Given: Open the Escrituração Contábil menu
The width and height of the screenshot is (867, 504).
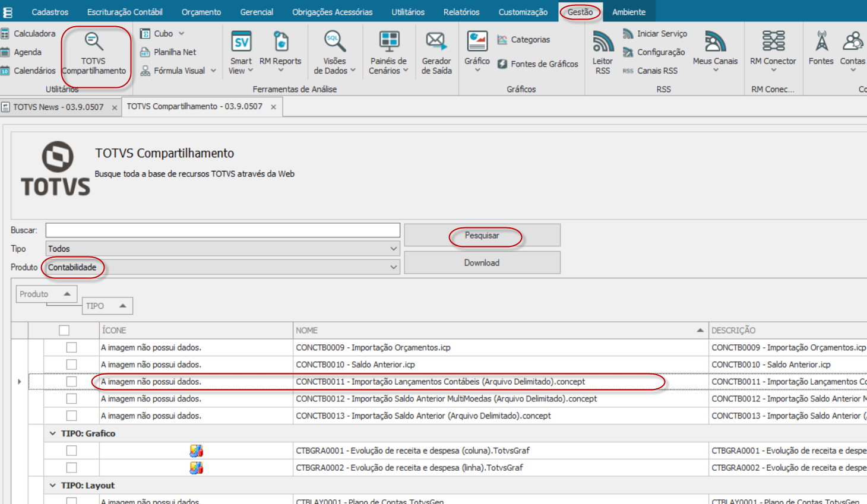Looking at the screenshot, I should point(125,12).
